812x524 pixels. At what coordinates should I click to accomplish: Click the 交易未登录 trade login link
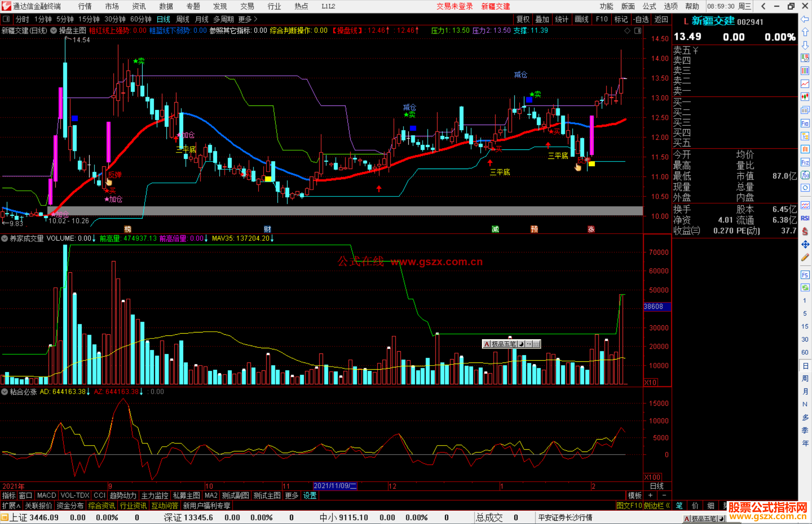tap(454, 6)
